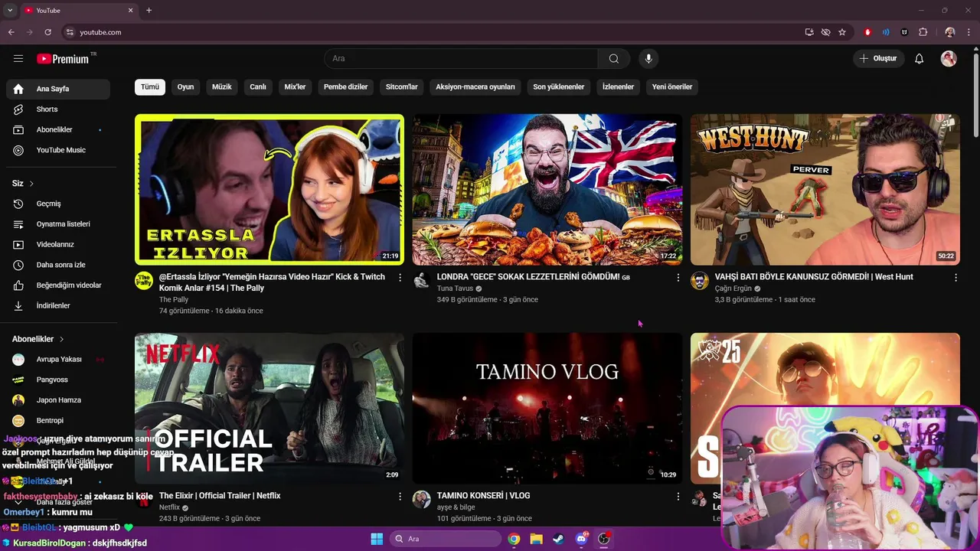Open options menu for The Elixir trailer
Viewport: 980px width, 551px height.
coord(400,497)
